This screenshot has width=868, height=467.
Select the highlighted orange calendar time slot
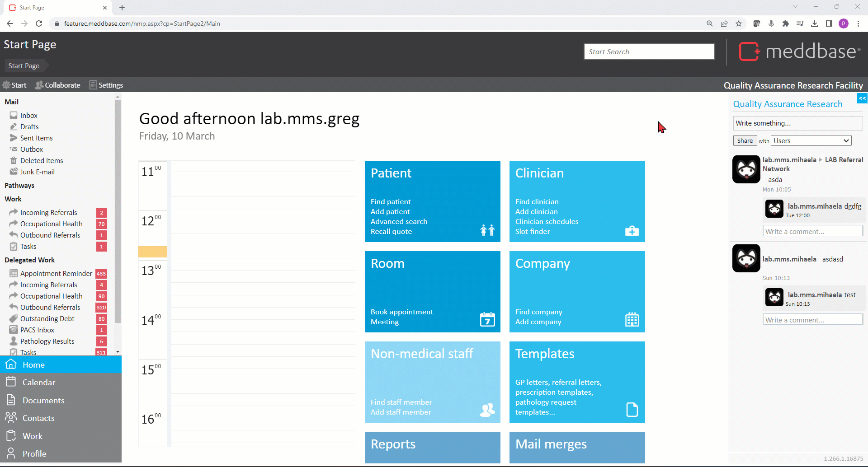coord(152,252)
